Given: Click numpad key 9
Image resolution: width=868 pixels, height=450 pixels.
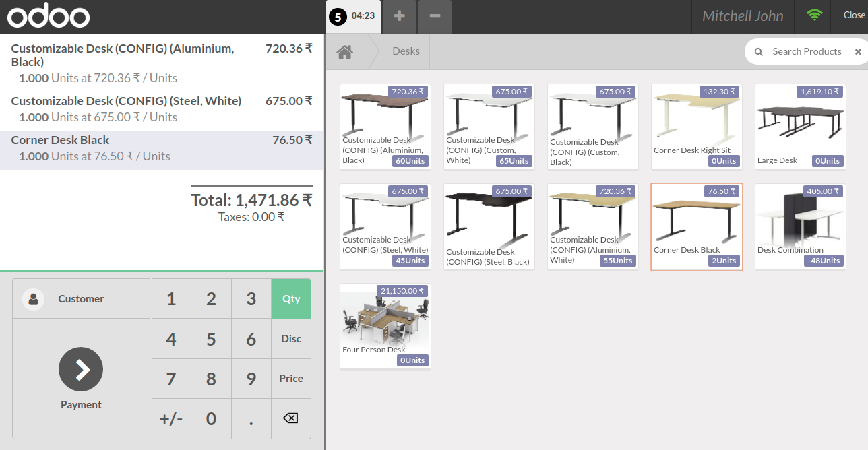Looking at the screenshot, I should click(x=251, y=379).
